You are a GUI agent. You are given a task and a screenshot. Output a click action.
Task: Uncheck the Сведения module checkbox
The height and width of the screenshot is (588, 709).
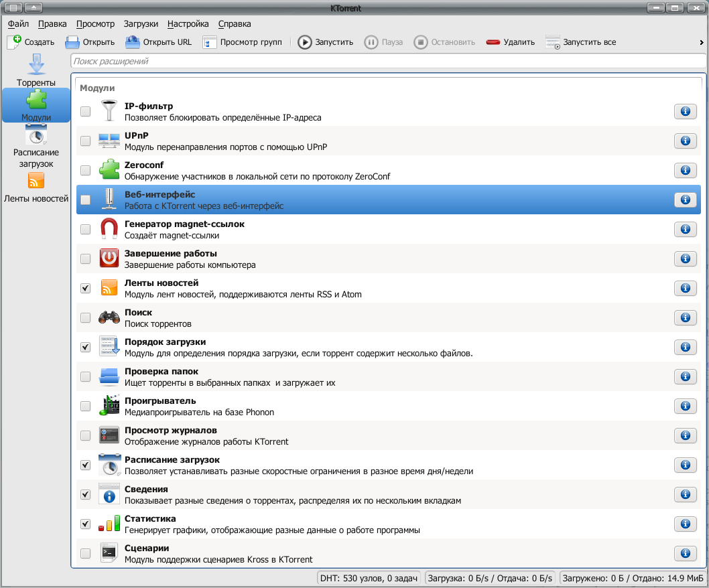pyautogui.click(x=86, y=494)
